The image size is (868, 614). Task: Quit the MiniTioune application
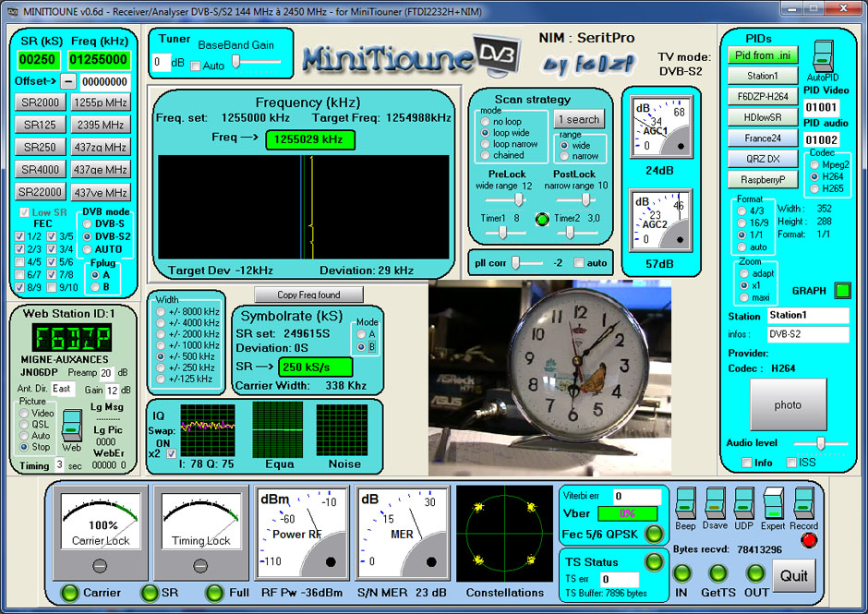click(x=794, y=576)
